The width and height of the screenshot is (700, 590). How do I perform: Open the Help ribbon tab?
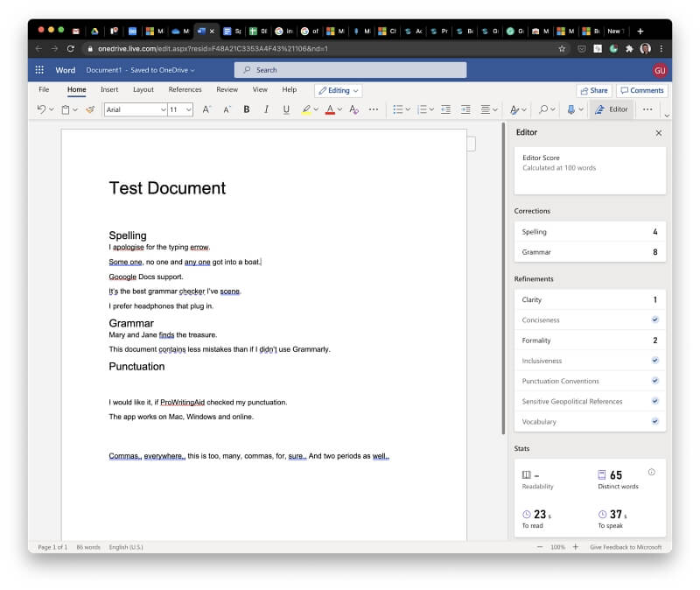click(290, 89)
